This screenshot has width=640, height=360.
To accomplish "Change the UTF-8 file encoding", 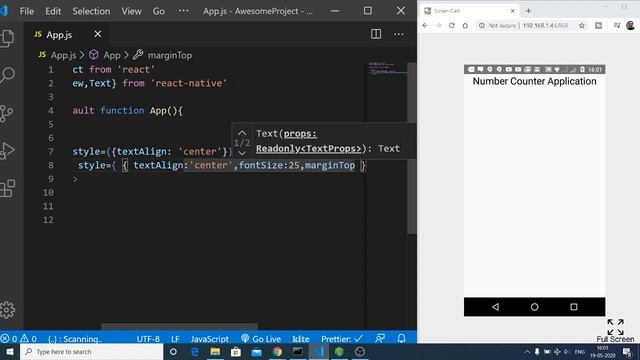I will tap(148, 339).
